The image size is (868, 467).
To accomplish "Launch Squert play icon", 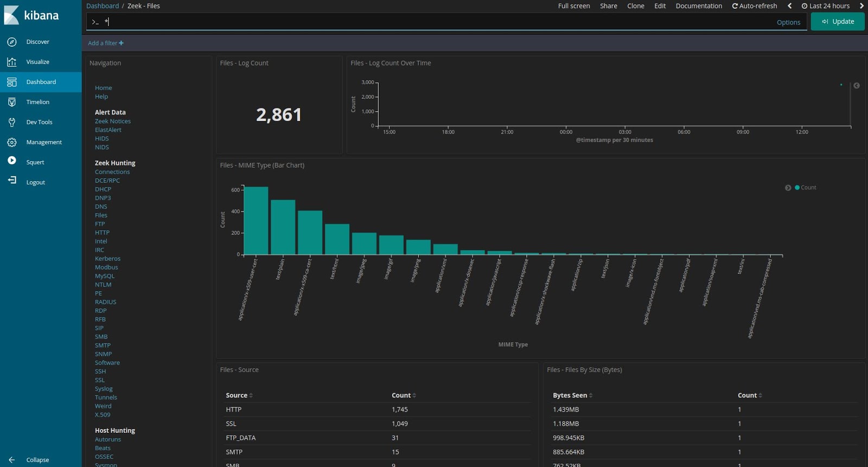I will [12, 161].
